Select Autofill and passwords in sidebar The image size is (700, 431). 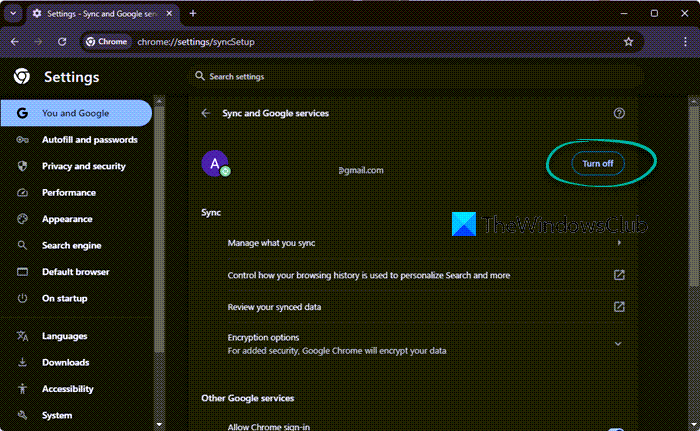[x=89, y=140]
